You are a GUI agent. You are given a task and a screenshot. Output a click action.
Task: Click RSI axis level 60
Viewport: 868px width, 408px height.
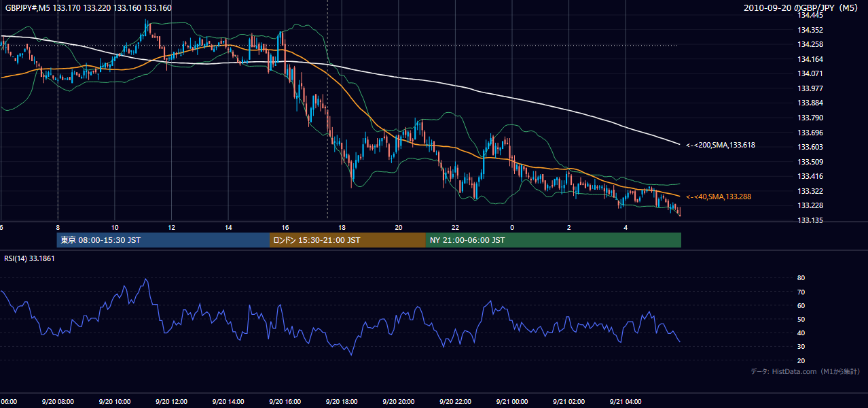tap(801, 305)
